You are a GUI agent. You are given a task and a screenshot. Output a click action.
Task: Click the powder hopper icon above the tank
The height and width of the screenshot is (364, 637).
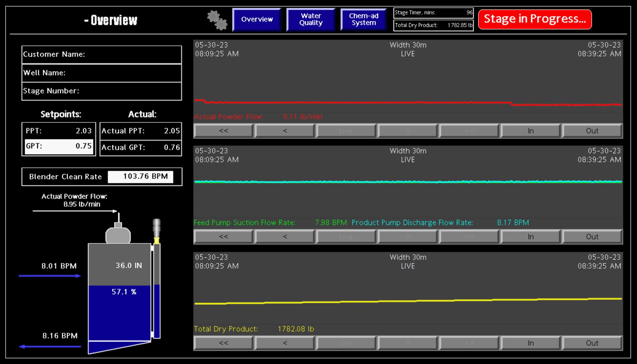click(118, 233)
